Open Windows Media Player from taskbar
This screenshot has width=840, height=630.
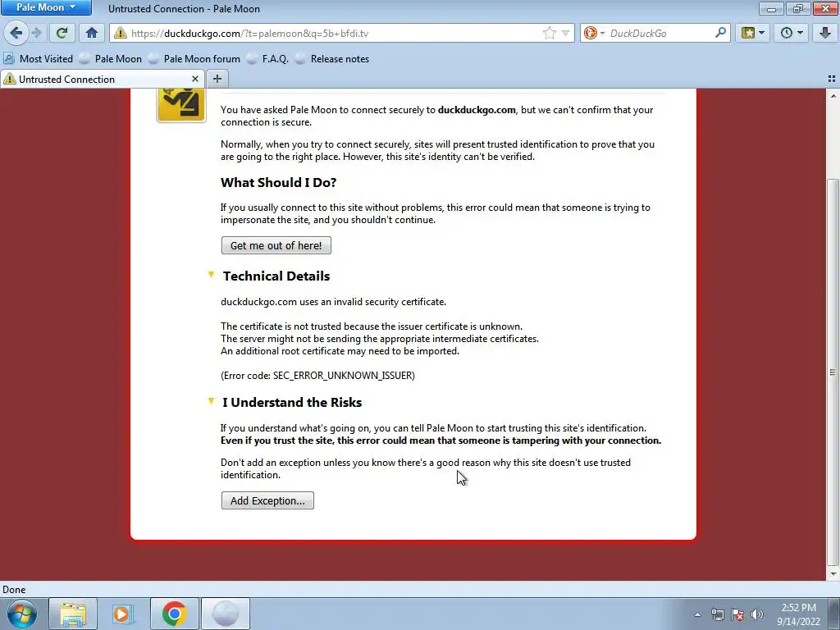(123, 614)
